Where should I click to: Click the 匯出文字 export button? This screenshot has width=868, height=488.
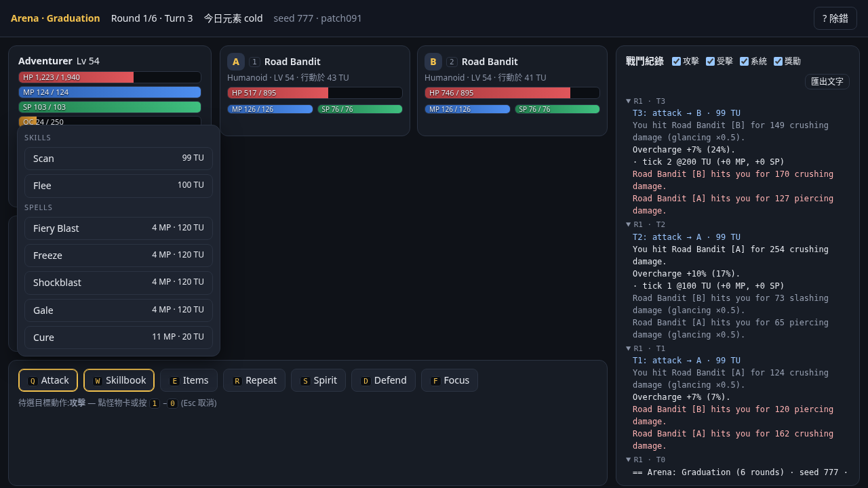coord(827,81)
